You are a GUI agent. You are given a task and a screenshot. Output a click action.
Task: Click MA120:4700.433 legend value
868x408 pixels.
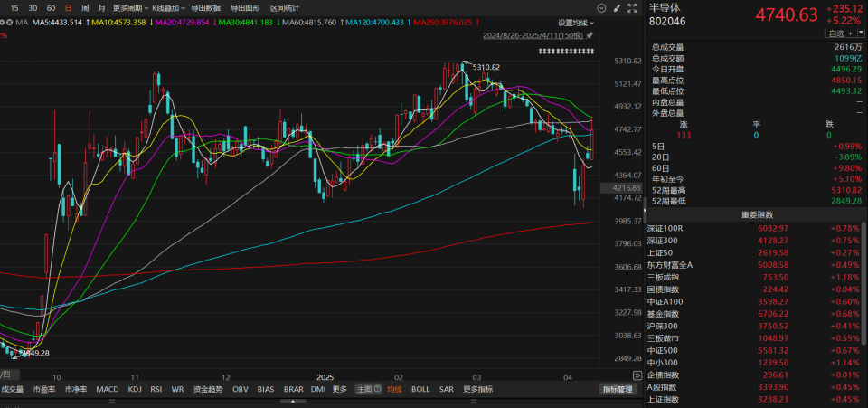point(374,23)
